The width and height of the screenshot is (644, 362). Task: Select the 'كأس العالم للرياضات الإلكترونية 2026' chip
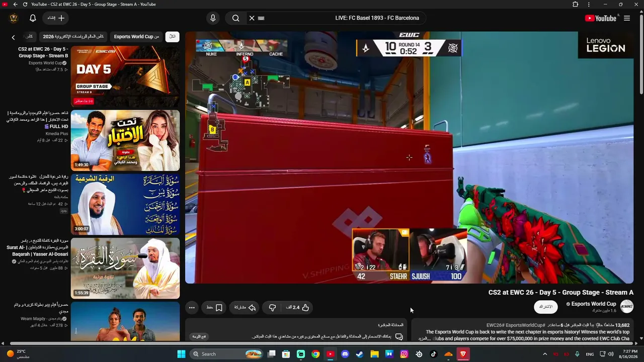click(x=73, y=37)
